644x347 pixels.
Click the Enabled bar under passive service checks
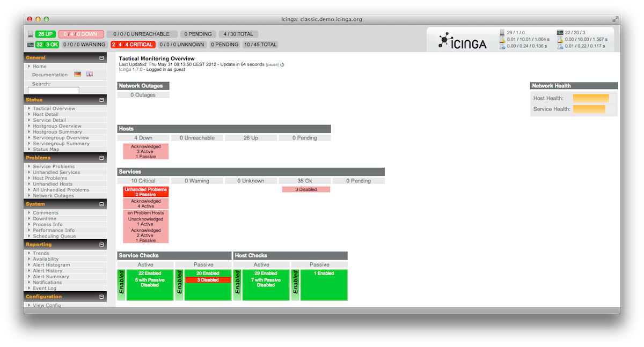pos(179,285)
